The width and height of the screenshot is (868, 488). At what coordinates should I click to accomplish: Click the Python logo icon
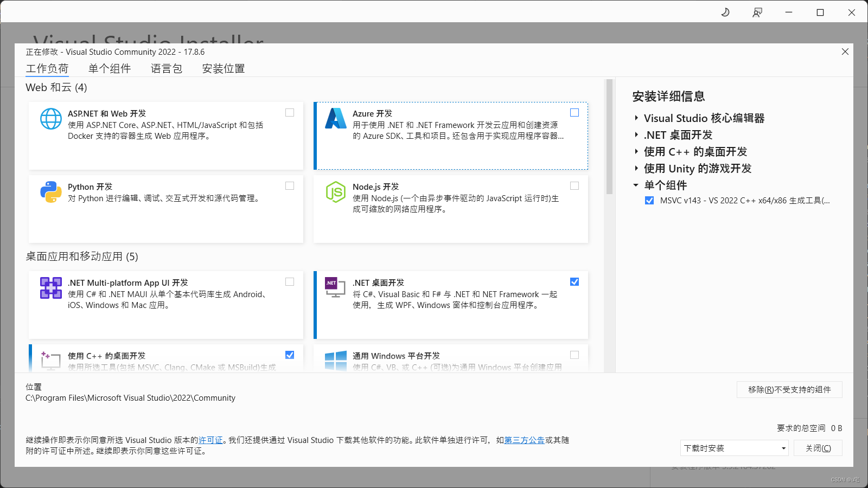pyautogui.click(x=51, y=192)
